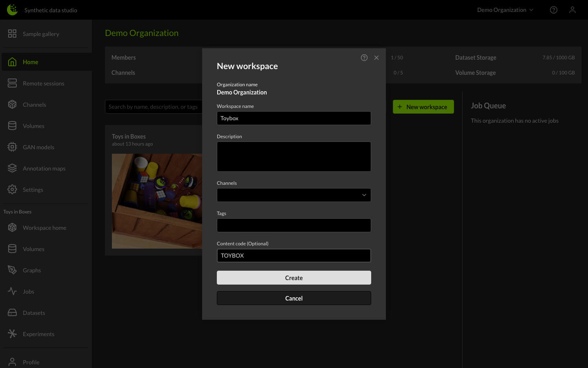Screen dimensions: 588x368
Task: Click the Create button
Action: tap(294, 278)
